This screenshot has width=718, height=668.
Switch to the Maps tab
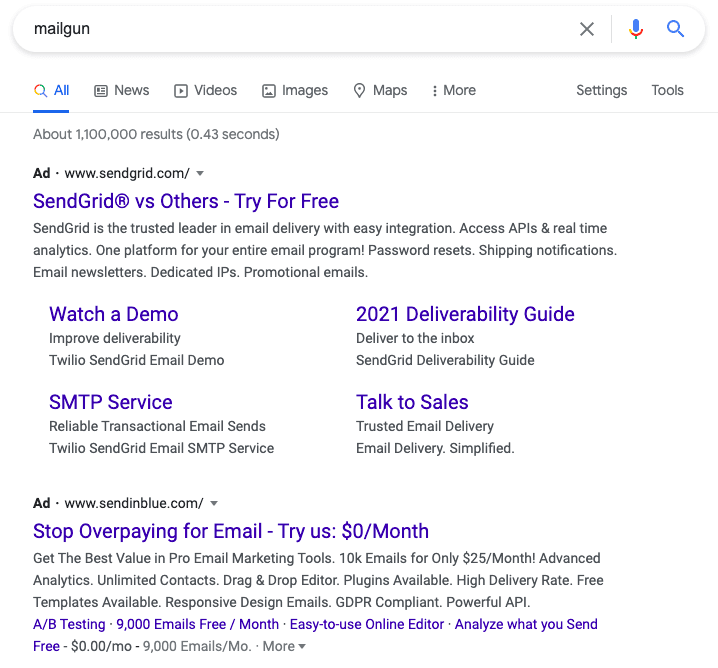click(x=381, y=91)
